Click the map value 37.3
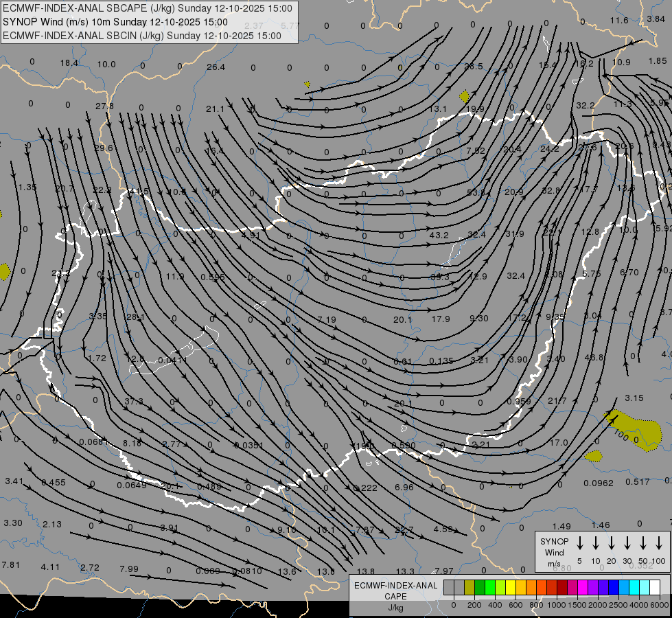Viewport: 672px width, 618px height. (134, 402)
